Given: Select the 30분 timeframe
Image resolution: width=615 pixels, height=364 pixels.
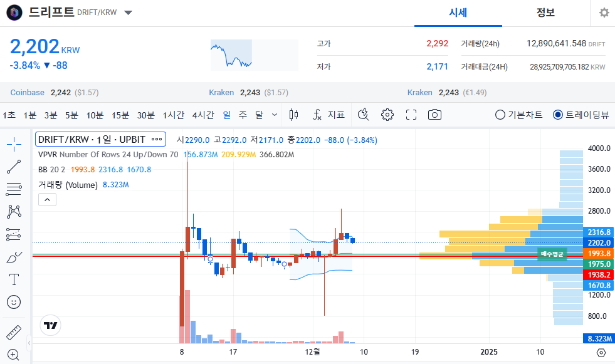Looking at the screenshot, I should 146,115.
